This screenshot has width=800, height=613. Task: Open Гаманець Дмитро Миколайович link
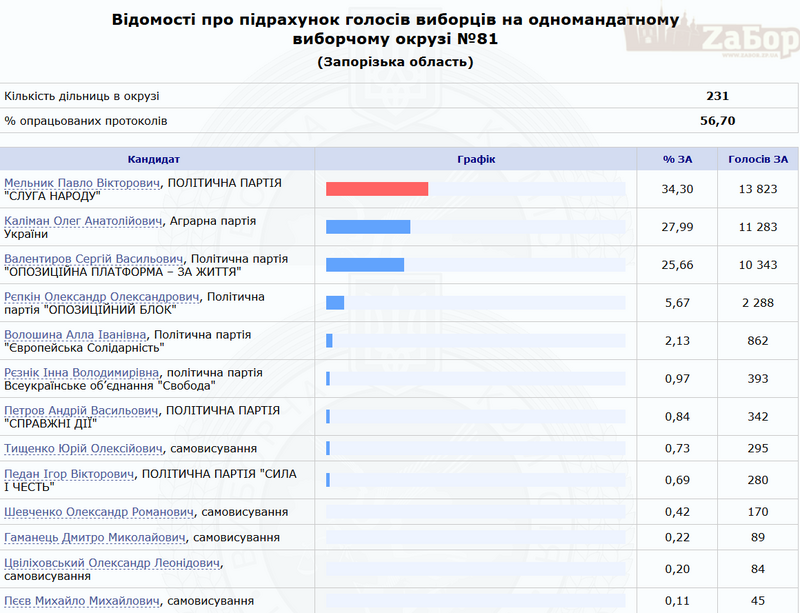pyautogui.click(x=95, y=538)
